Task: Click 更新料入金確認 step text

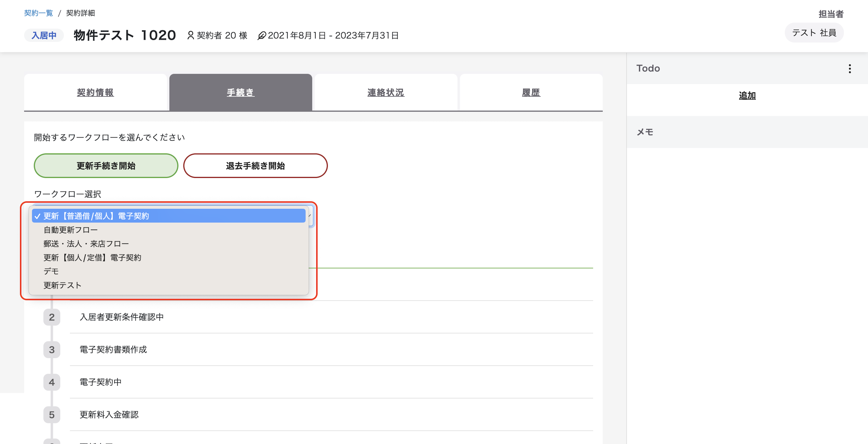Action: coord(109,415)
